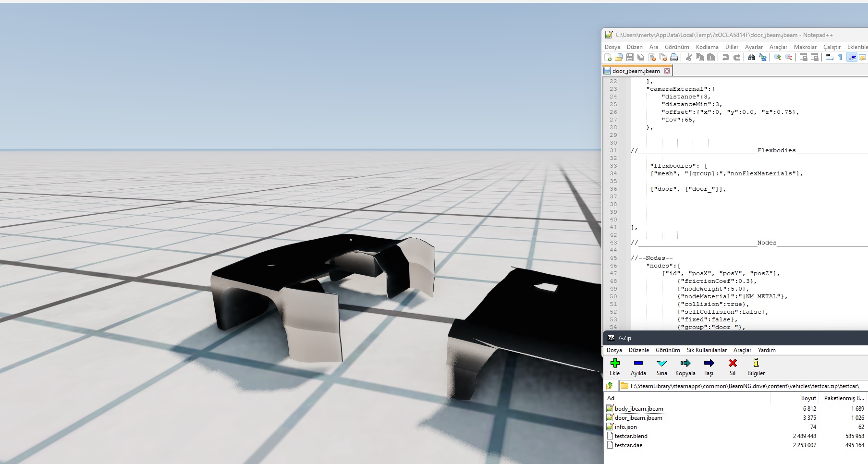Click the Ekle add button in 7-Zip

tap(615, 366)
